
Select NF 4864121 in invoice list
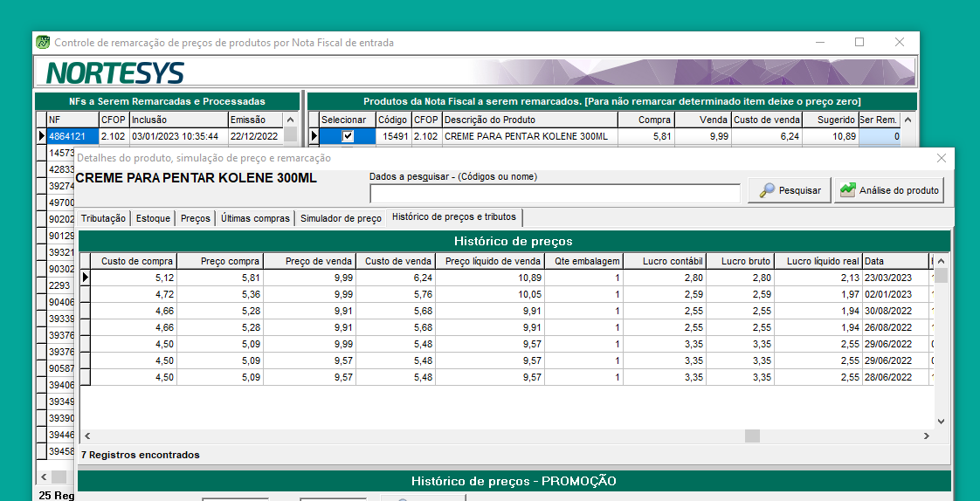coord(66,136)
